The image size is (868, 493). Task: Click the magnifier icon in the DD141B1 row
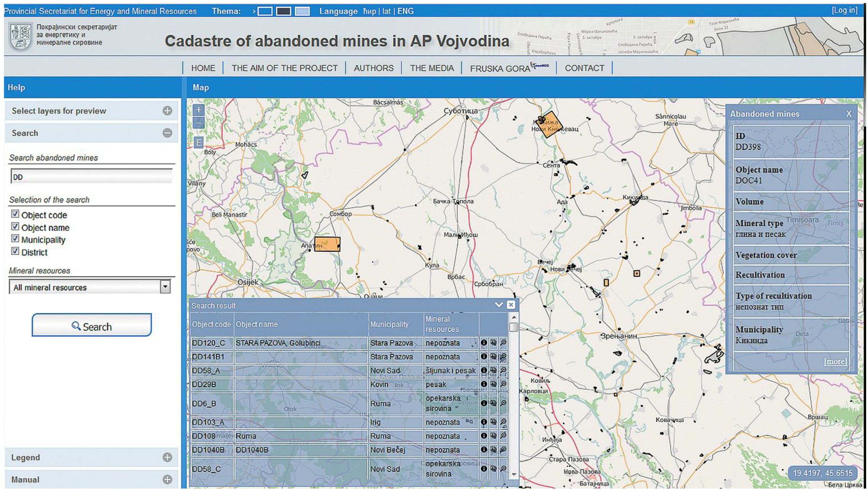pos(503,357)
